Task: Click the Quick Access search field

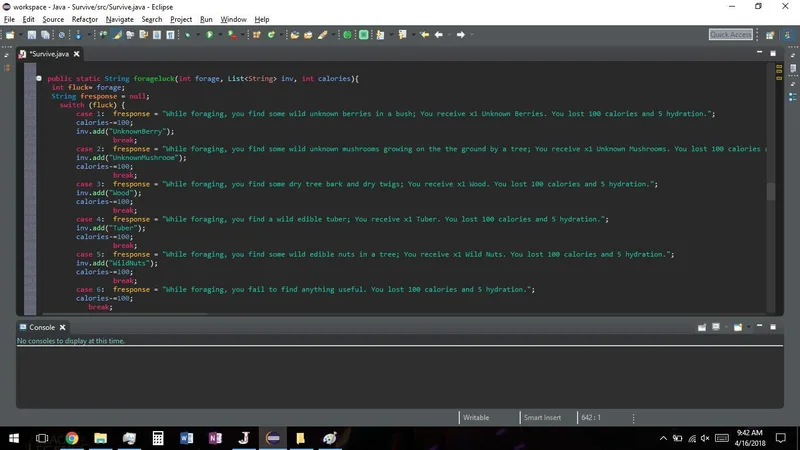Action: tap(731, 34)
